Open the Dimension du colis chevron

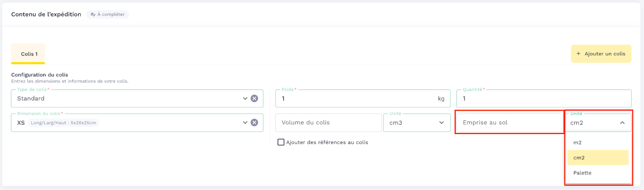click(245, 123)
